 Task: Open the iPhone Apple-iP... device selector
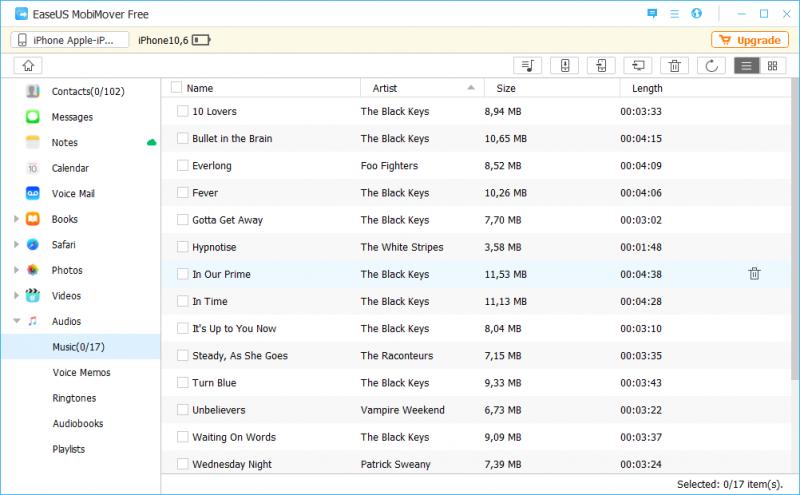[x=70, y=40]
